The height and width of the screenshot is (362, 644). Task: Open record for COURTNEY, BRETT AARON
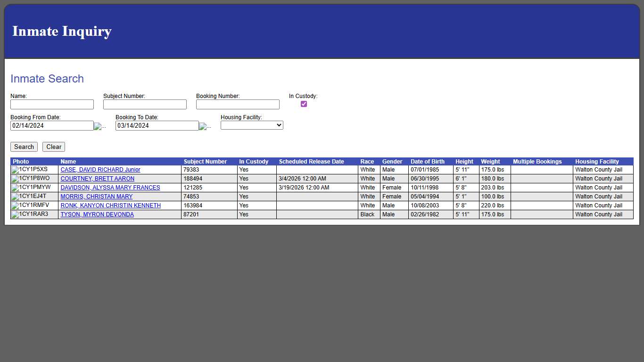[x=97, y=179]
